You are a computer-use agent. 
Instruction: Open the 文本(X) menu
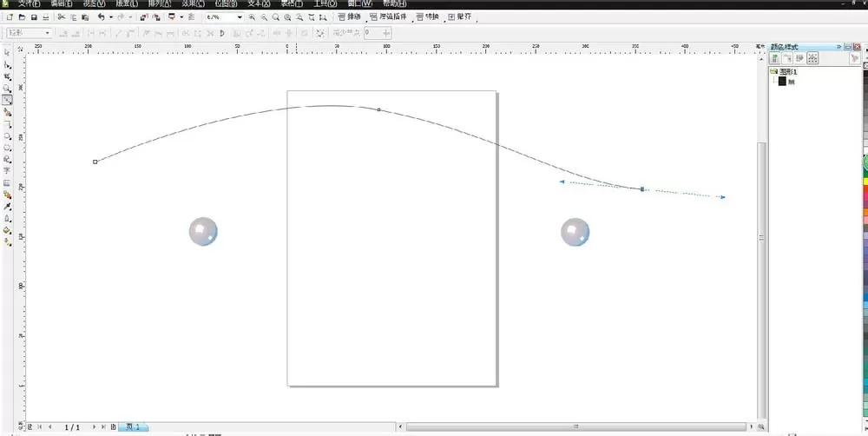(259, 3)
